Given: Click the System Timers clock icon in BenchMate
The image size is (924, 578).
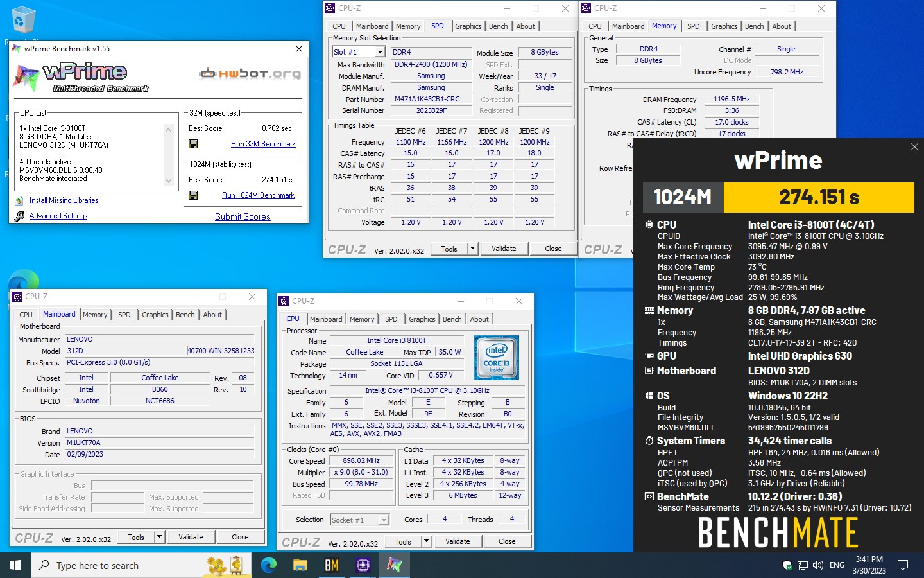Looking at the screenshot, I should tap(649, 441).
